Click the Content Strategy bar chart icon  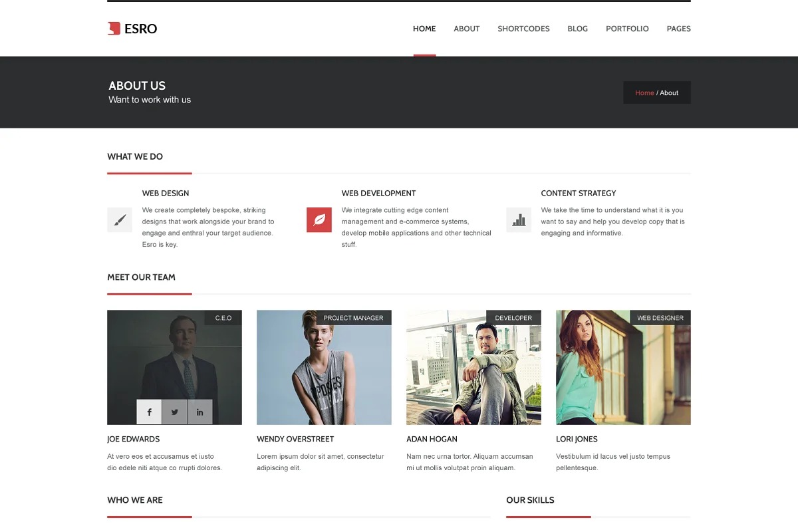pyautogui.click(x=519, y=220)
